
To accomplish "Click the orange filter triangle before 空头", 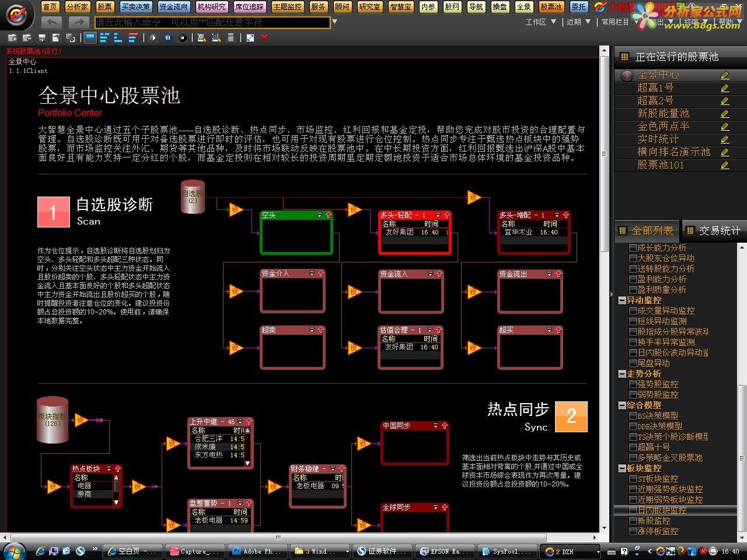I will 236,209.
